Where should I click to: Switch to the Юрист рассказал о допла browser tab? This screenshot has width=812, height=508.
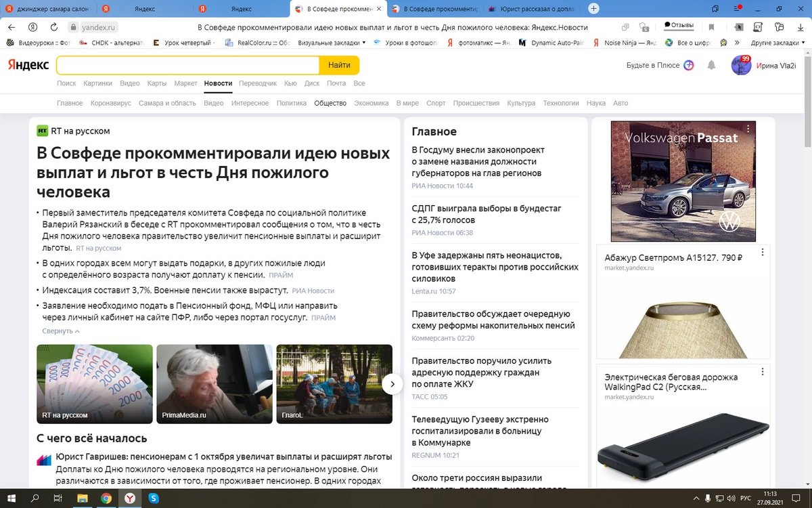pos(533,9)
